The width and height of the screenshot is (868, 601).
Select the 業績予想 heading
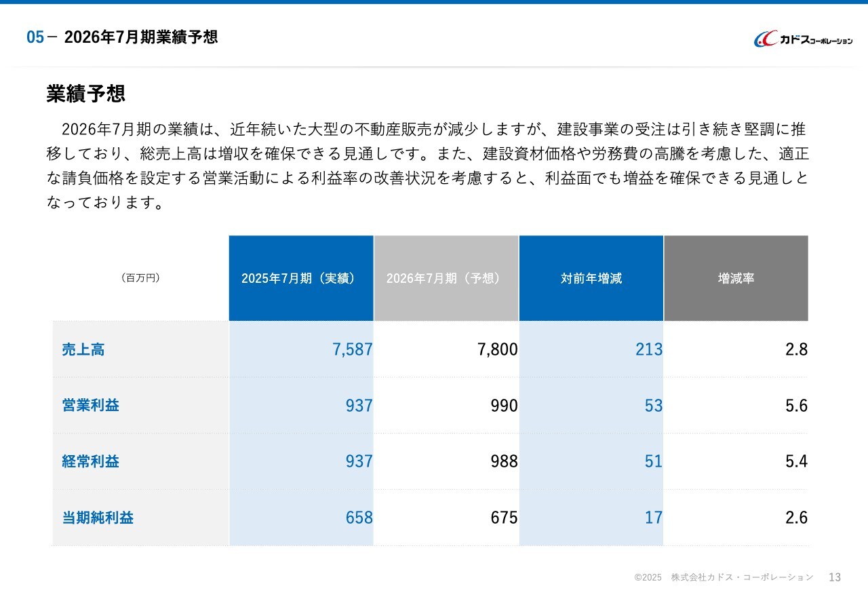coord(86,94)
